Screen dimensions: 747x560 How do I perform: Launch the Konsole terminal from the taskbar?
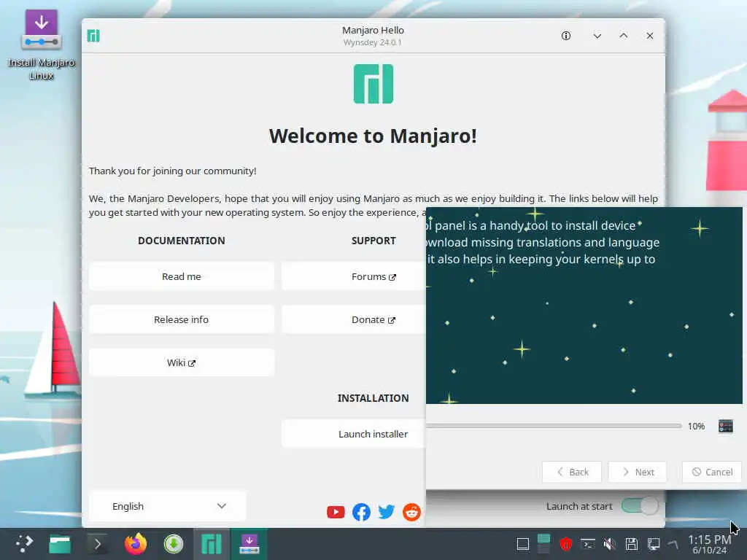point(98,544)
